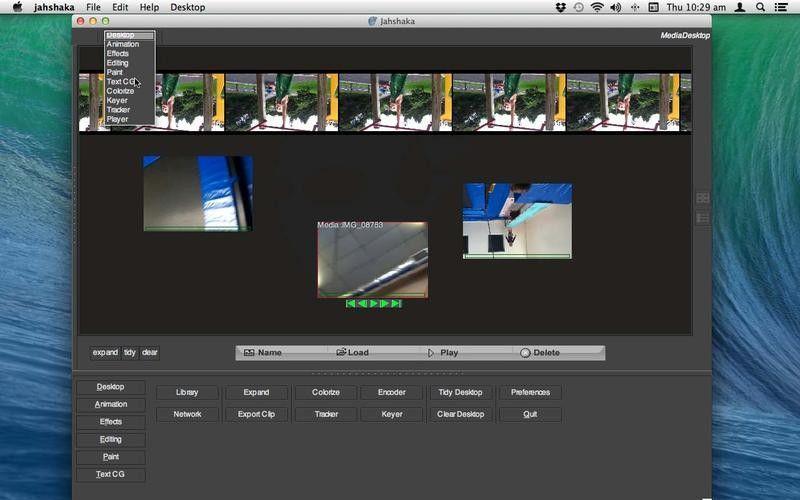Open the Encoder button
800x500 pixels.
[392, 392]
